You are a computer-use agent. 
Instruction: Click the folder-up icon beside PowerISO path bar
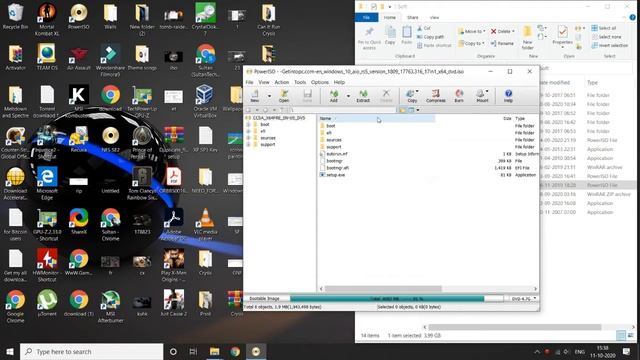(x=402, y=110)
